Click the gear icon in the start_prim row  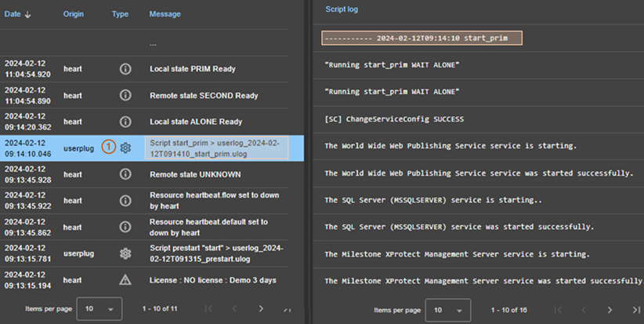125,147
